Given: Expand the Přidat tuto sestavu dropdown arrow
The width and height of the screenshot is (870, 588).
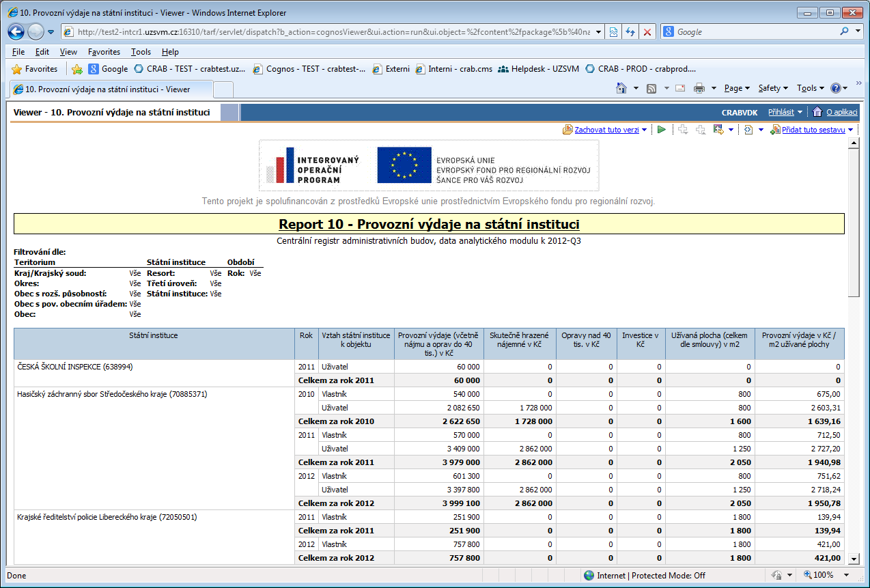Looking at the screenshot, I should tap(850, 130).
